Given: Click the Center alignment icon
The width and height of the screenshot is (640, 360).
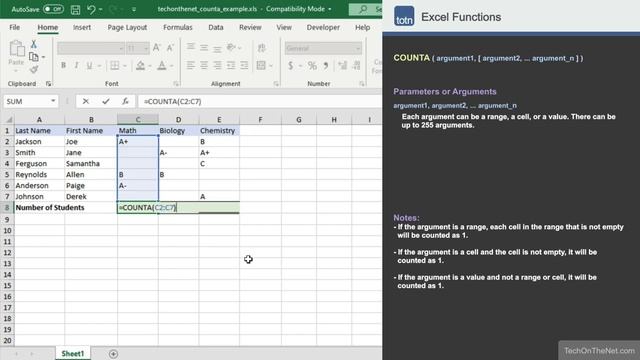Looking at the screenshot, I should [x=204, y=65].
